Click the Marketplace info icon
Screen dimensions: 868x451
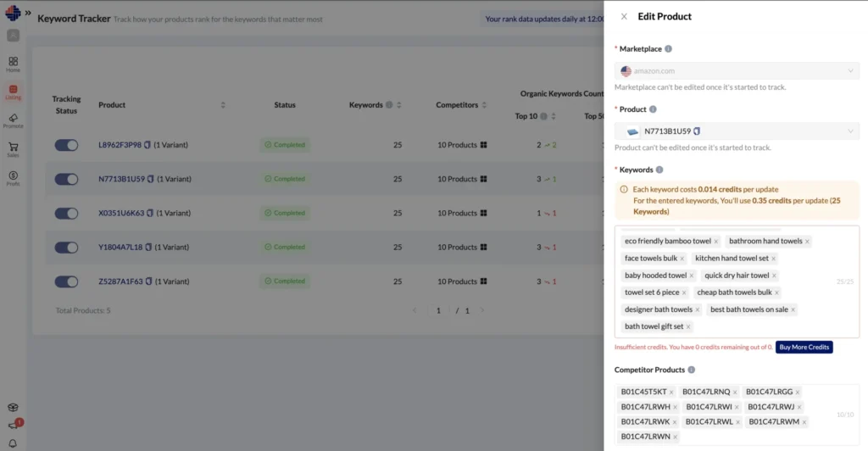click(668, 49)
